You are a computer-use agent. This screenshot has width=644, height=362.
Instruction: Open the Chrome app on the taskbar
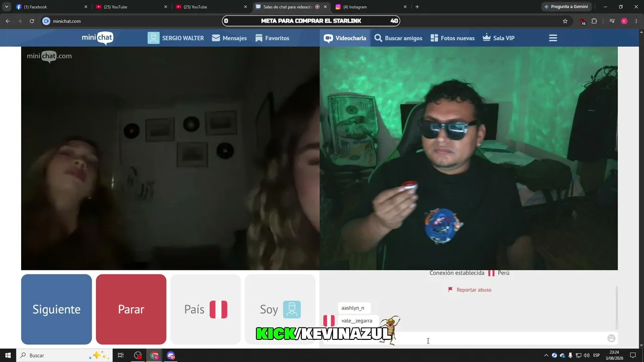click(154, 355)
